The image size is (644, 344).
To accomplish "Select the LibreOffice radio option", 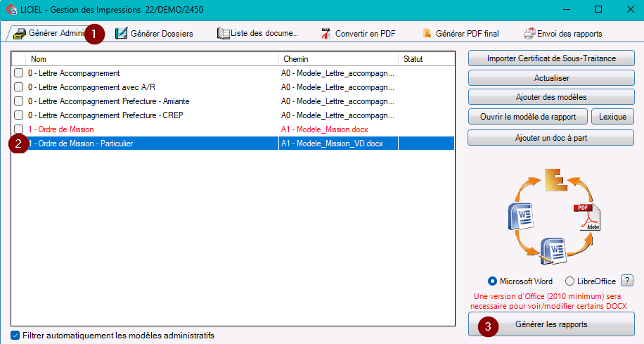I will tap(569, 281).
